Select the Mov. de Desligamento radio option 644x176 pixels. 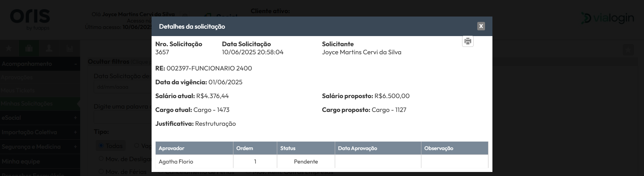click(x=101, y=158)
